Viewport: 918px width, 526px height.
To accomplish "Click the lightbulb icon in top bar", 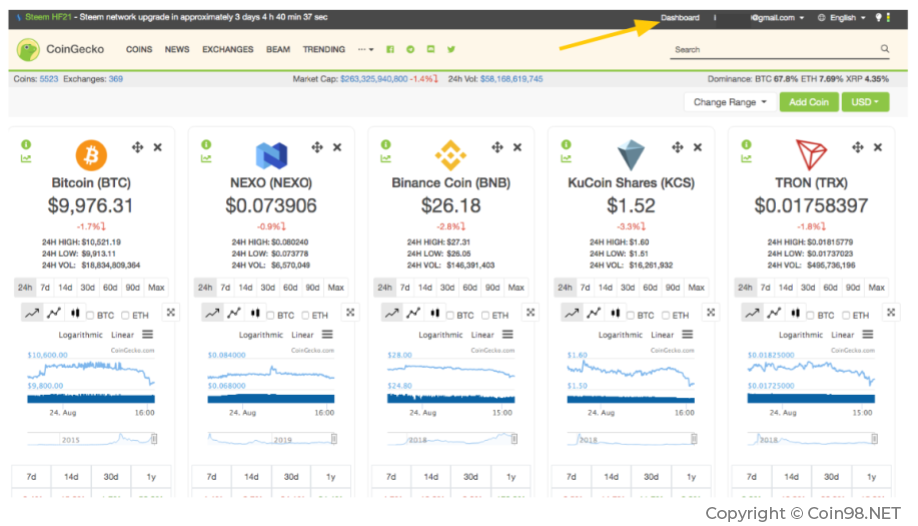I will coord(878,18).
